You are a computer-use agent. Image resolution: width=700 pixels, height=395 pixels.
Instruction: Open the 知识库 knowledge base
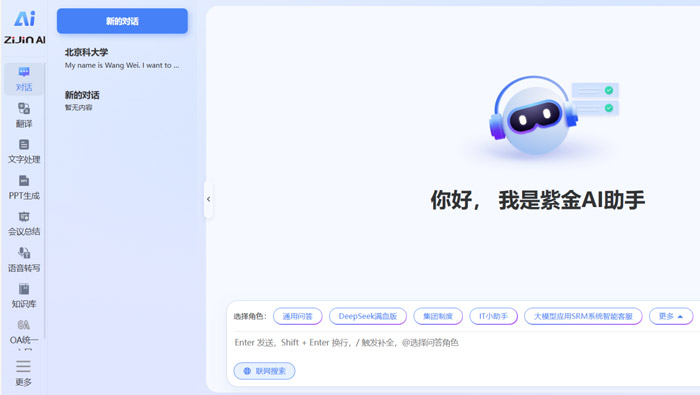pyautogui.click(x=24, y=296)
